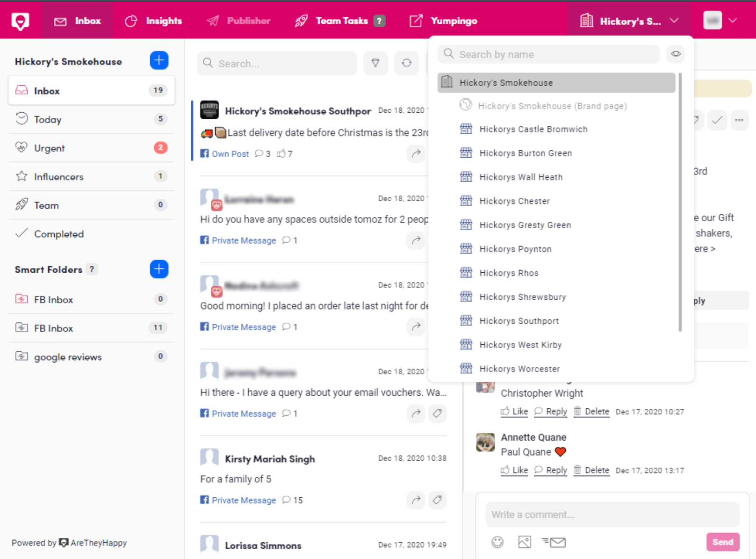Open google reviews smart folder
The height and width of the screenshot is (559, 756).
tap(92, 356)
